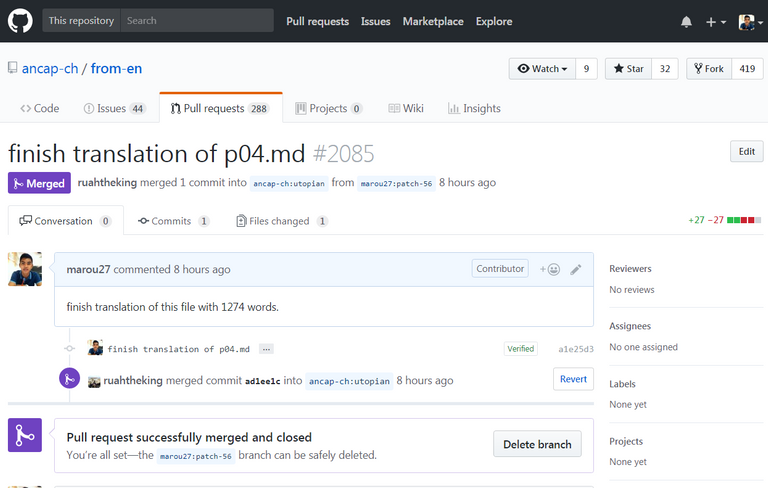This screenshot has width=768, height=488.
Task: Edit comment with pencil icon
Action: point(576,269)
